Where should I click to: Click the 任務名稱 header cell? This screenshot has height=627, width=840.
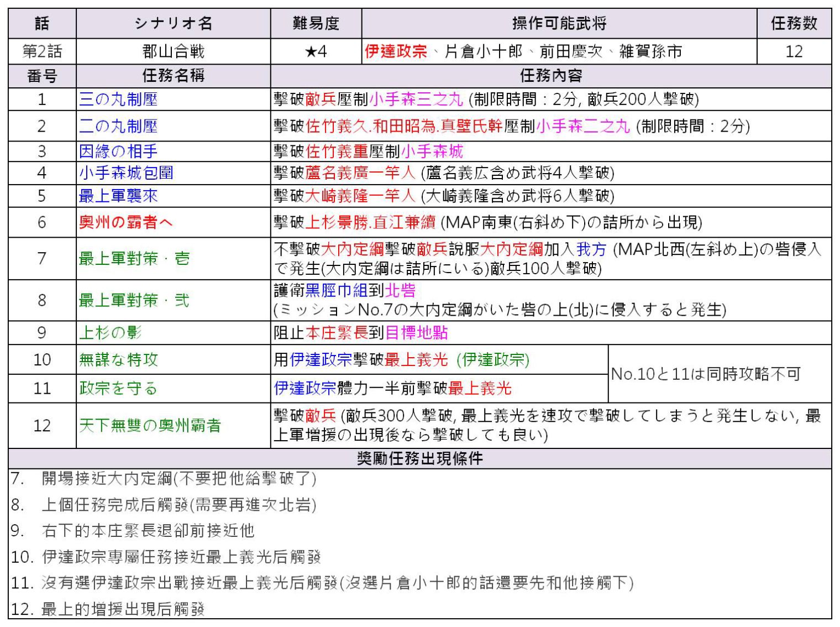click(174, 76)
